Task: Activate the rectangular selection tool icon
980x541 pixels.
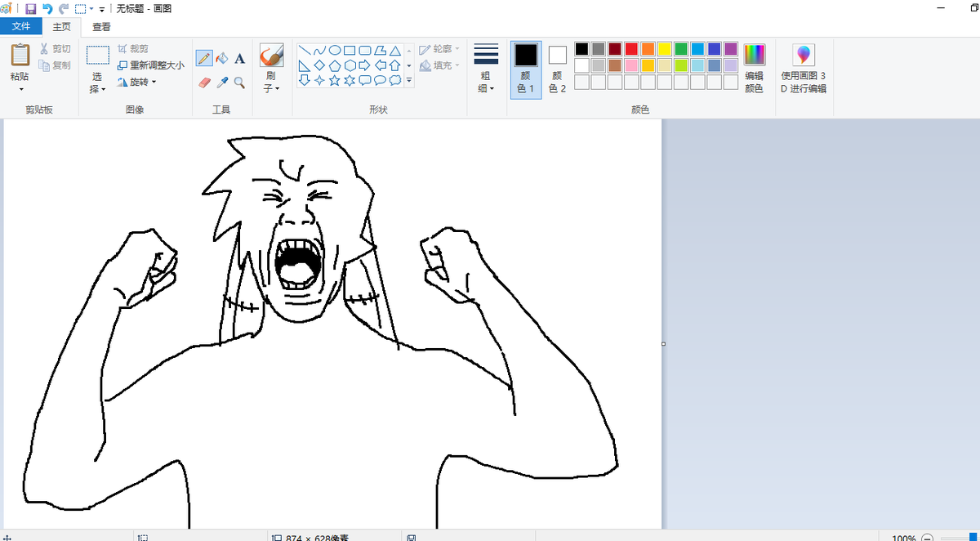Action: [98, 56]
